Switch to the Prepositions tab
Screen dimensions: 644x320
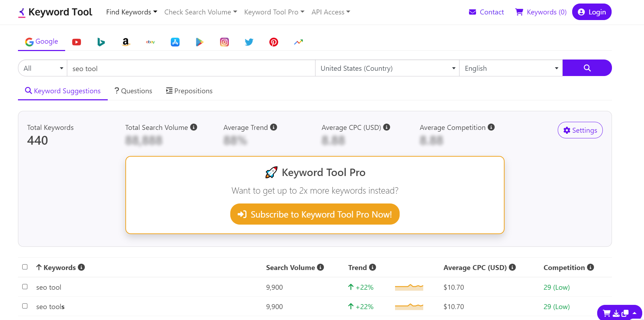point(189,91)
